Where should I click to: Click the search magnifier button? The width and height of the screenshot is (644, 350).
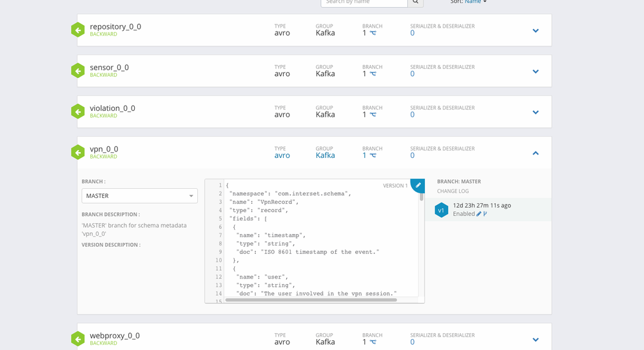(416, 3)
